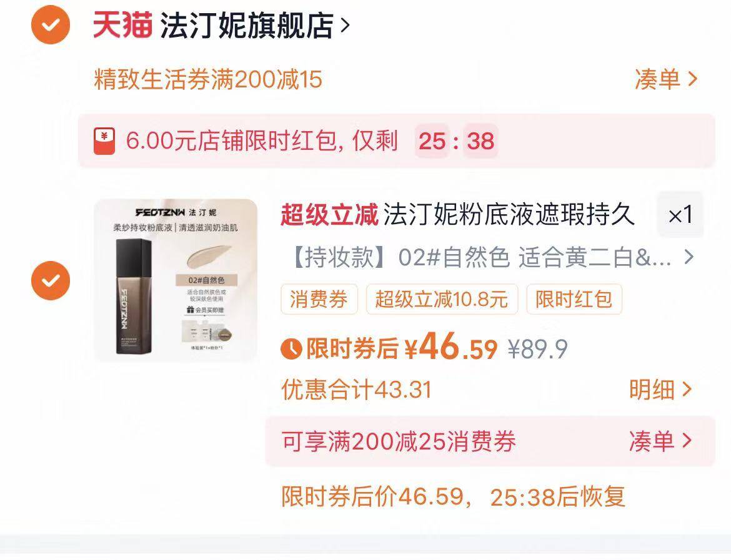Click the chevron next to store name
Viewport: 731px width, 560px height.
[x=345, y=25]
